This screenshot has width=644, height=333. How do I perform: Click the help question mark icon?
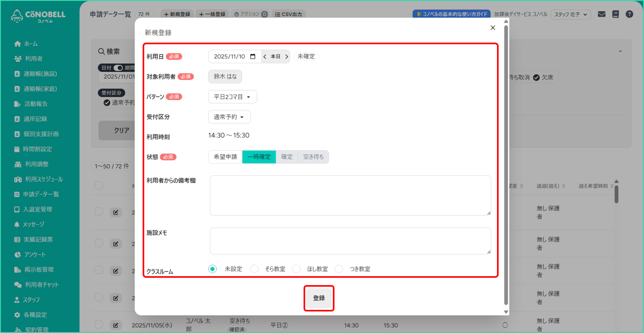(629, 14)
